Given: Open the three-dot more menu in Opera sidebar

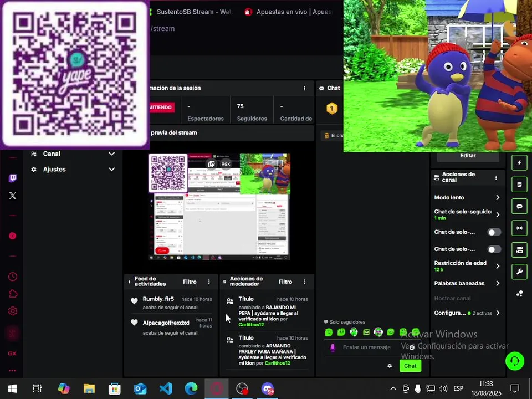Looking at the screenshot, I should [x=12, y=371].
